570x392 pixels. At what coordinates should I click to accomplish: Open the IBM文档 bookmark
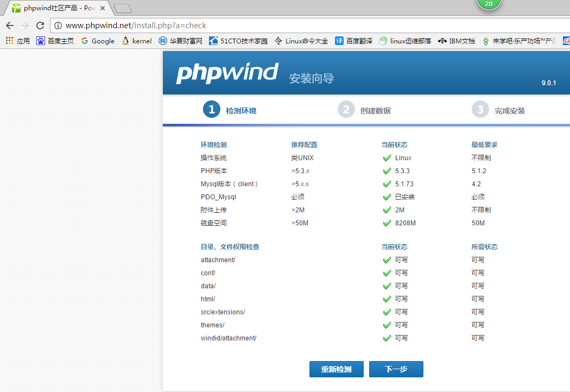click(x=457, y=41)
